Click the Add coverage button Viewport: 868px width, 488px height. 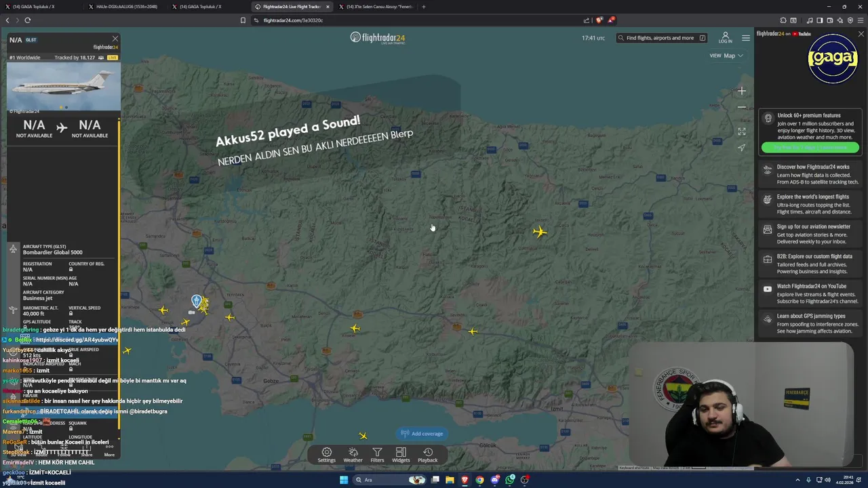point(422,434)
